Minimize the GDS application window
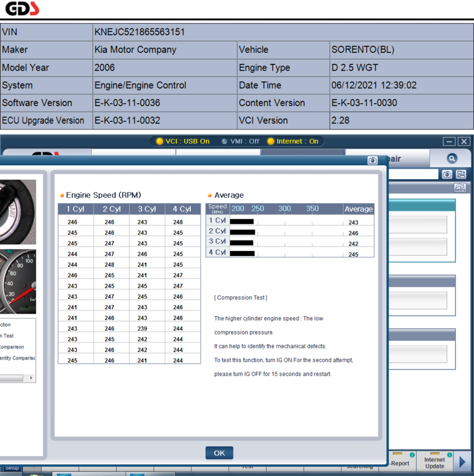 449,141
